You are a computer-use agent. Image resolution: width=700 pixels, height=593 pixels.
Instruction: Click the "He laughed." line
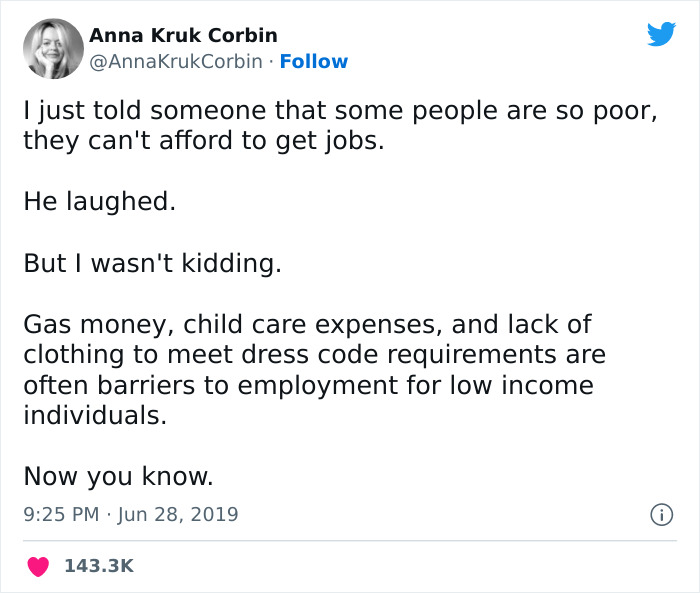pyautogui.click(x=99, y=201)
